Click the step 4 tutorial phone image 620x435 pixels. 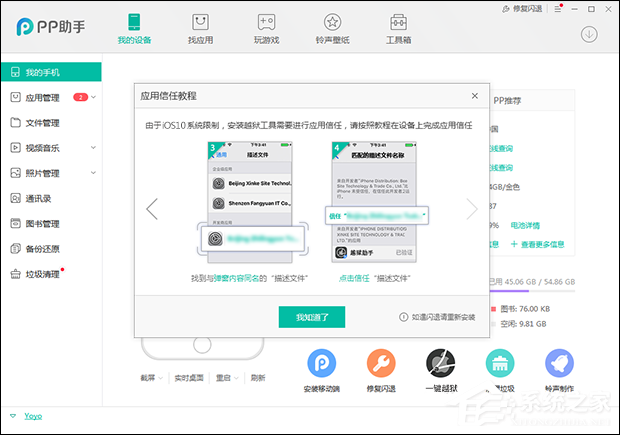(374, 202)
